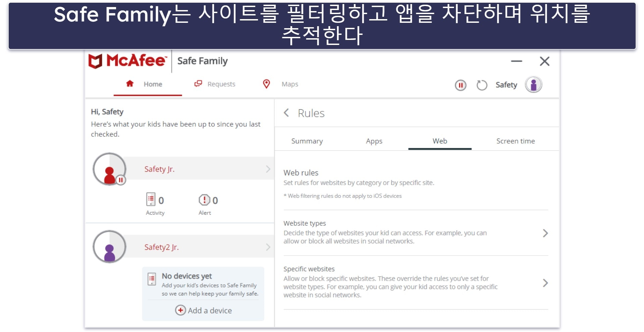Click the Safety2 Jr. avatar
Screen dimensions: 644x332
coord(109,246)
